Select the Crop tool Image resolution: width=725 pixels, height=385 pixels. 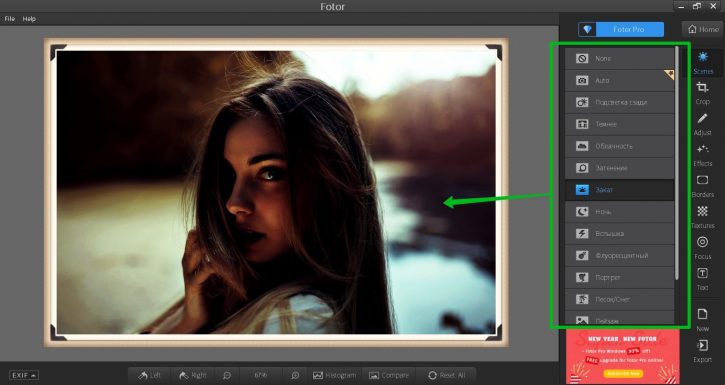coord(702,93)
